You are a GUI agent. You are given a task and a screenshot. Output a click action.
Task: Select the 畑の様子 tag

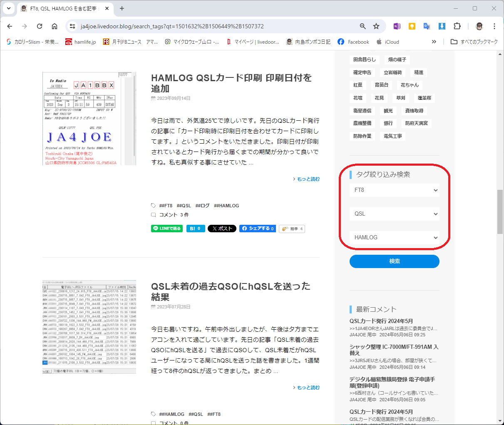pyautogui.click(x=397, y=60)
